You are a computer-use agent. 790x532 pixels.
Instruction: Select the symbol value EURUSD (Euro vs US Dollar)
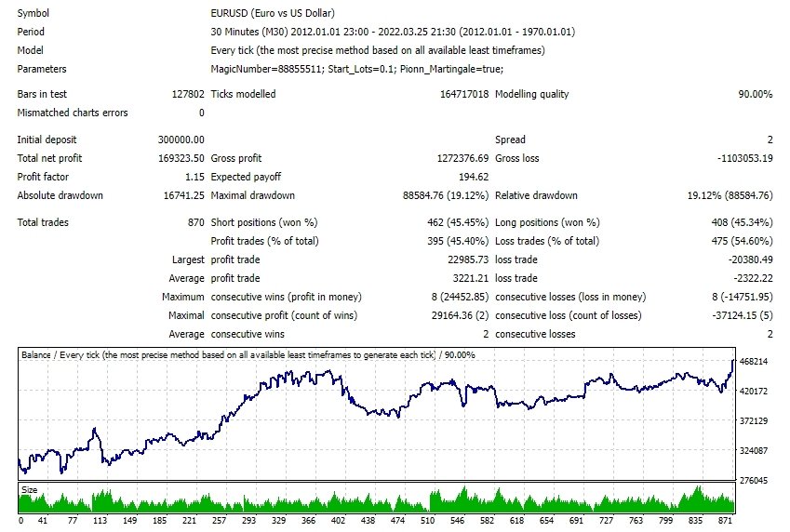pos(273,13)
